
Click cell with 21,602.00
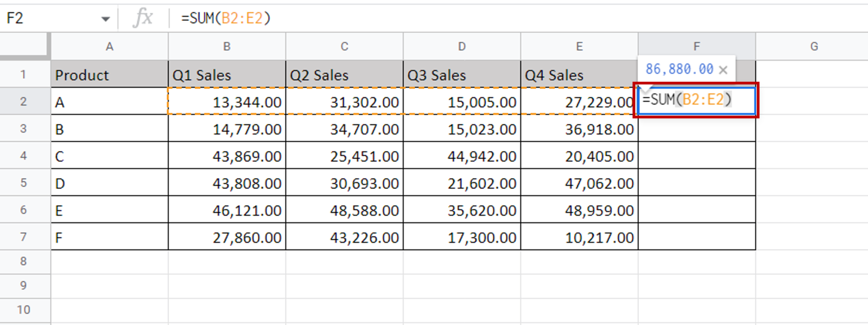(x=462, y=183)
